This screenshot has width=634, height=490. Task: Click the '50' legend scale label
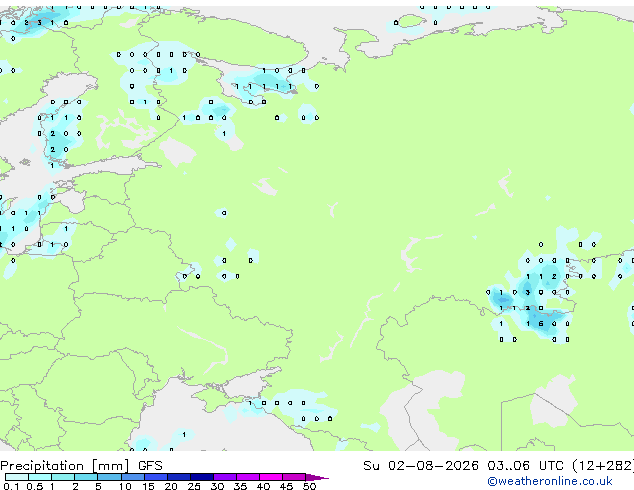tap(309, 486)
